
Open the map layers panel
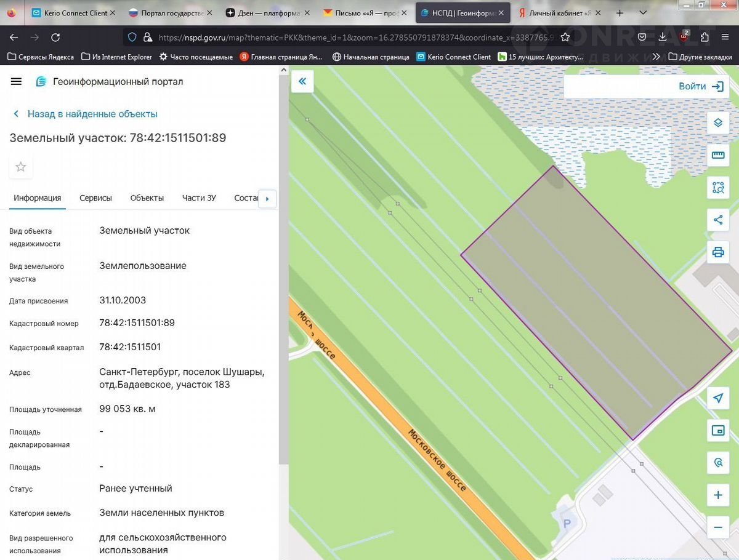pyautogui.click(x=717, y=122)
